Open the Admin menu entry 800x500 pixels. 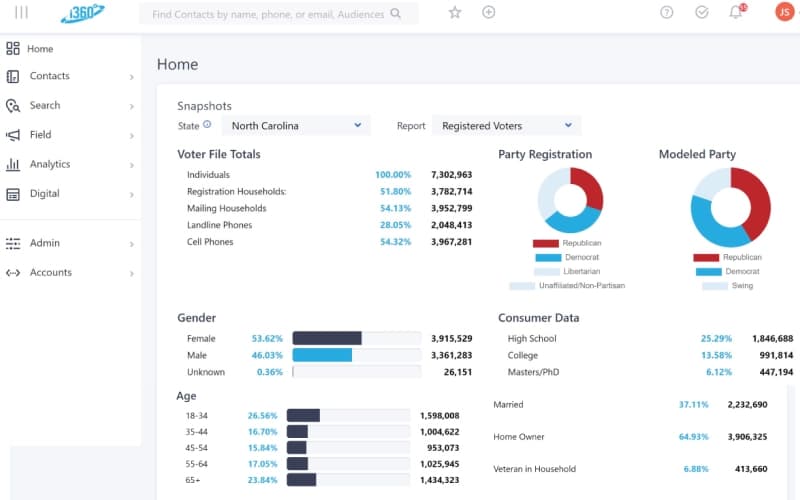click(x=70, y=243)
